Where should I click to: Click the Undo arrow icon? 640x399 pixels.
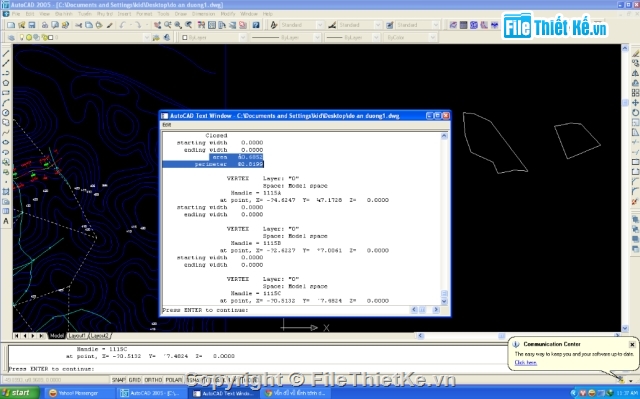coord(123,25)
